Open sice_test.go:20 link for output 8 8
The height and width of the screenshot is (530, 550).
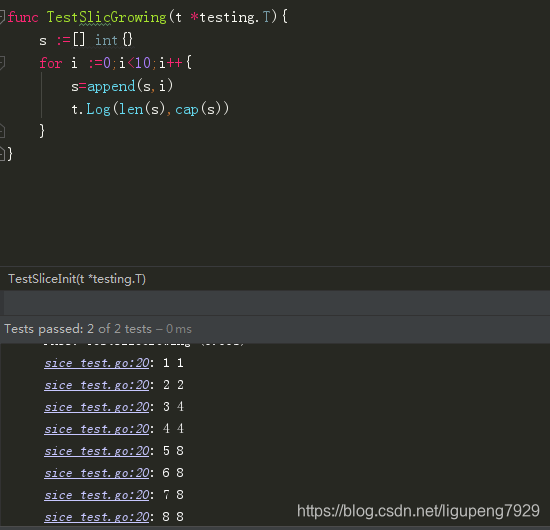pos(97,517)
